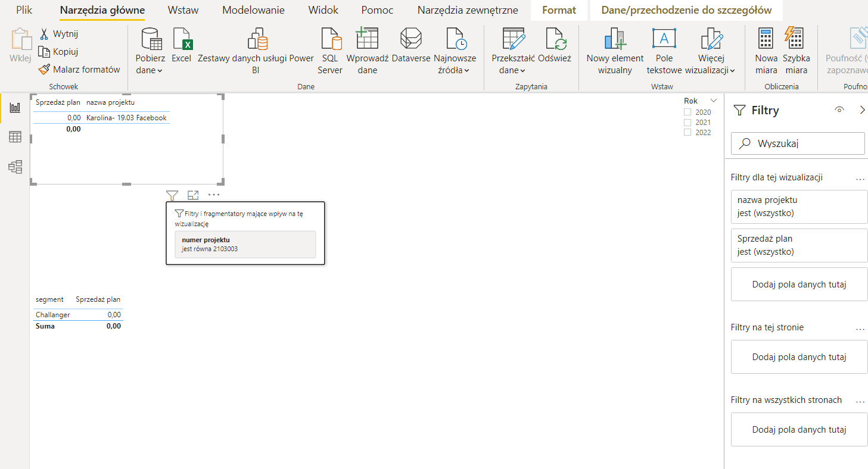Check the 2020 year slicer box
The width and height of the screenshot is (868, 469).
pyautogui.click(x=687, y=112)
